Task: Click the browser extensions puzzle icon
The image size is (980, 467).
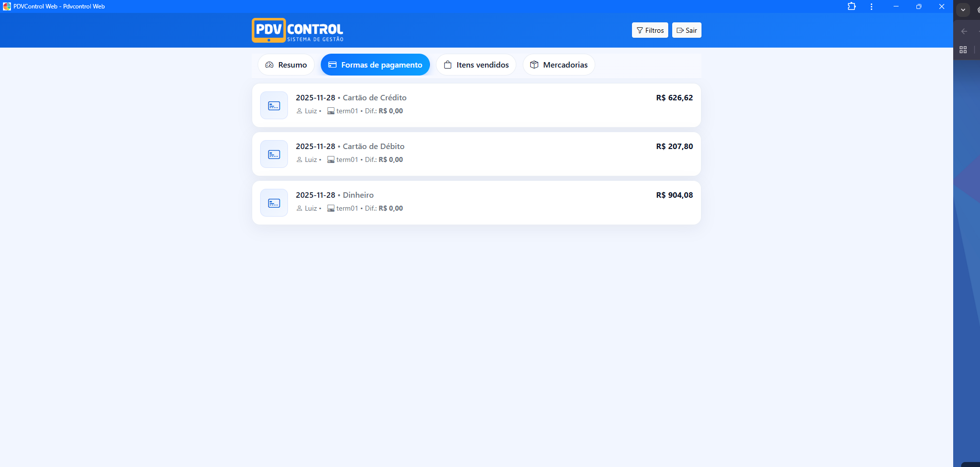Action: click(x=852, y=6)
